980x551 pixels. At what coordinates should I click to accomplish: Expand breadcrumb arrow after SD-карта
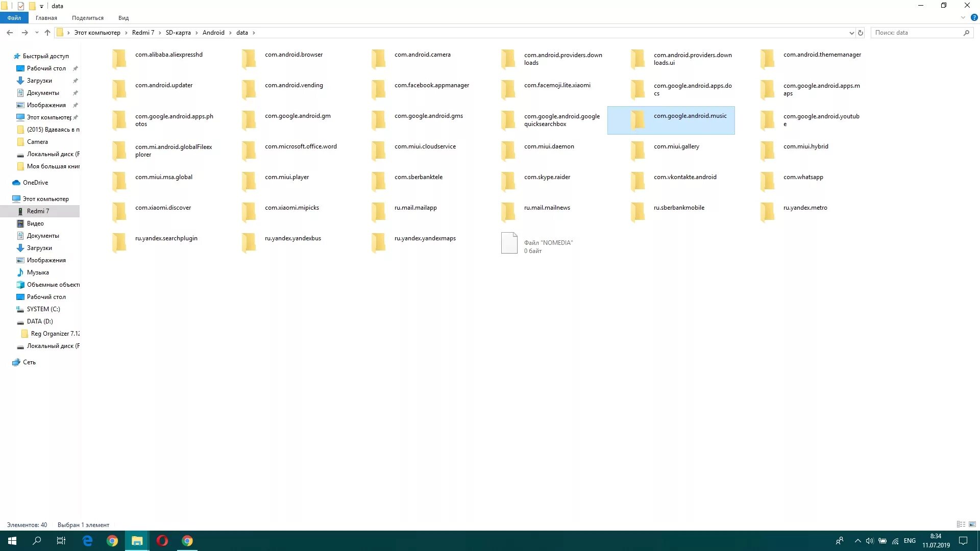(x=197, y=33)
